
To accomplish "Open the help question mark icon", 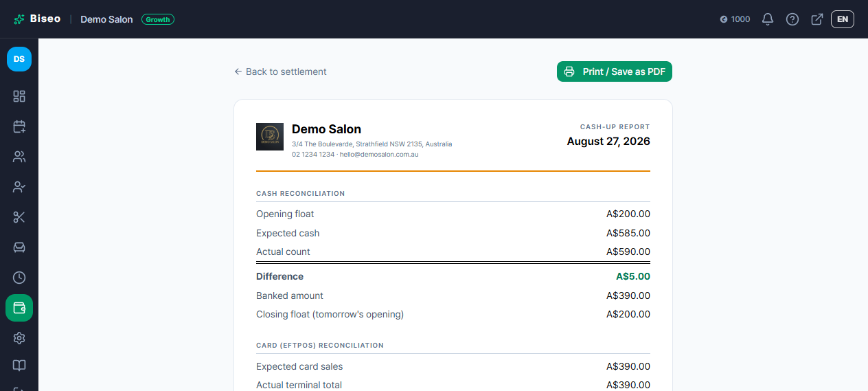I will tap(792, 19).
